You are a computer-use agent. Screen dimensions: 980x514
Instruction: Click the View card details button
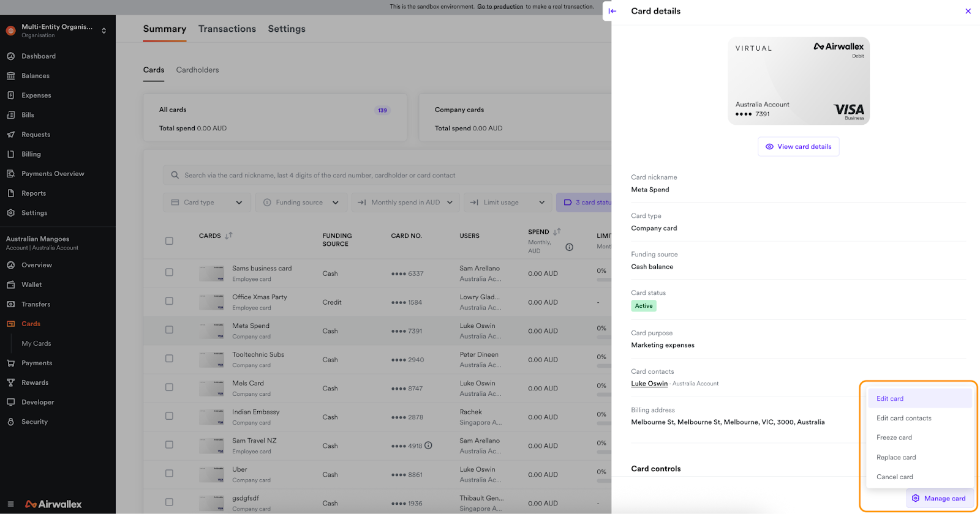click(x=798, y=147)
